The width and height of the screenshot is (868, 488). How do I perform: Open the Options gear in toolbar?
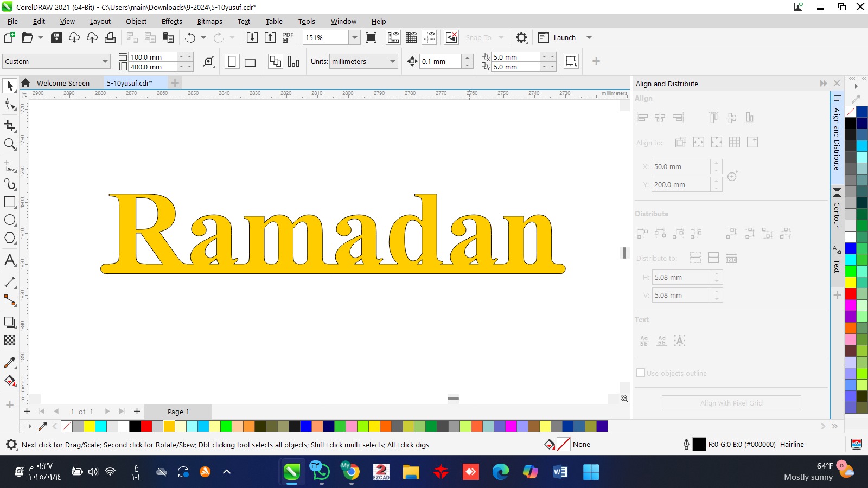[x=521, y=37]
